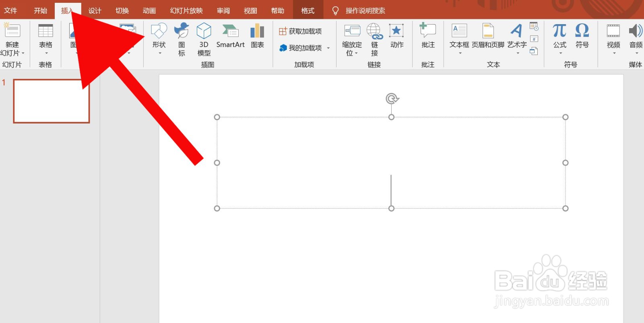This screenshot has height=323, width=644.
Task: Click the insert object icon
Action: [534, 51]
